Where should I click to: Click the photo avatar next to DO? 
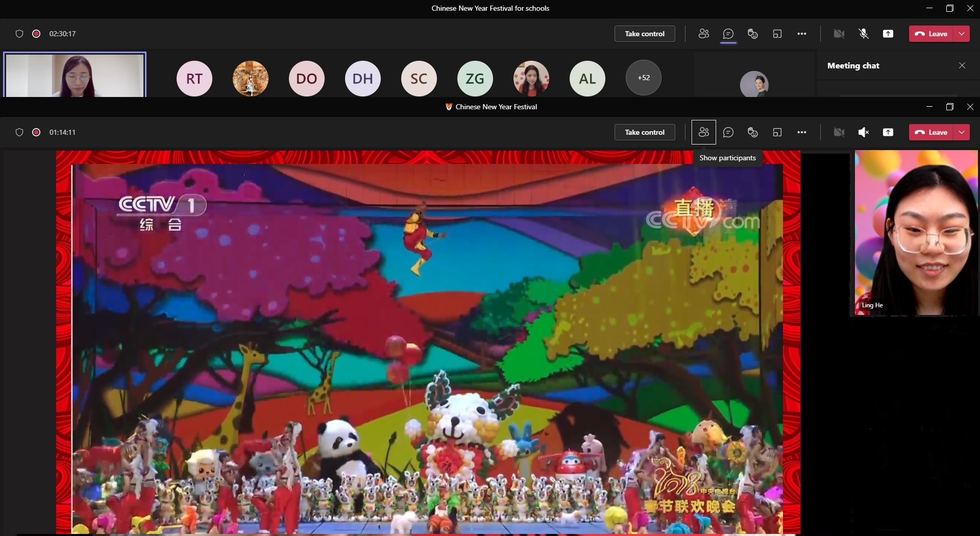click(x=250, y=78)
